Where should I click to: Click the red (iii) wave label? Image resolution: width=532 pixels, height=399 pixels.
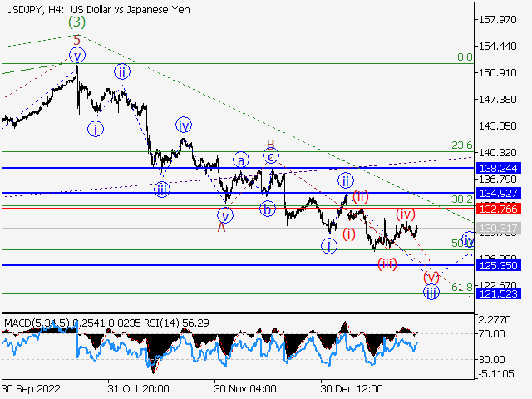387,264
